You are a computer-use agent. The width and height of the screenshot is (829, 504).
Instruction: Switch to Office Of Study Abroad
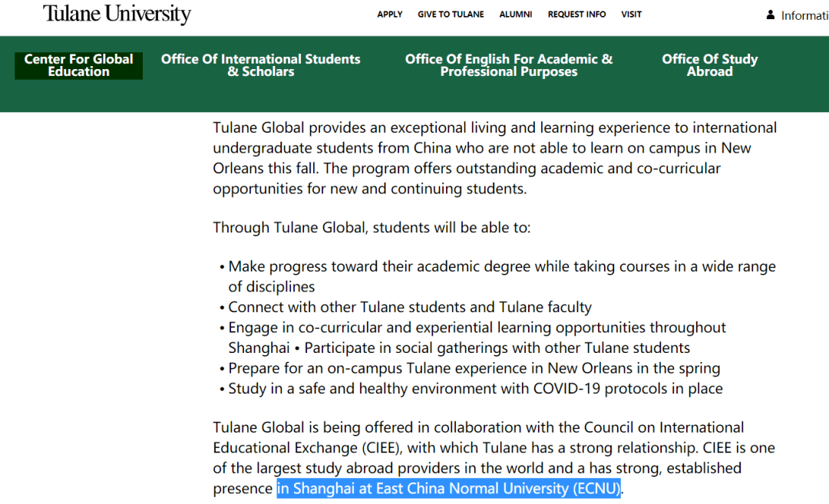[x=709, y=65]
